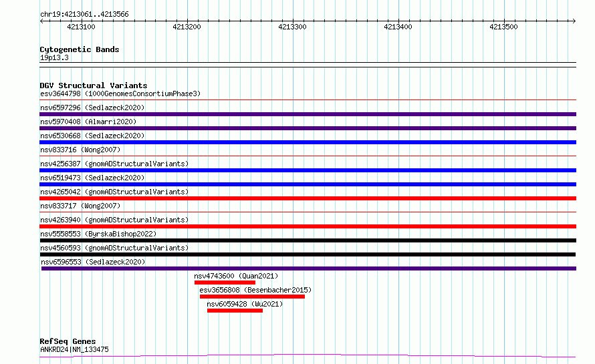Click the RefSeq Genes track heading
Viewport: 595px width, 364px height.
(x=68, y=342)
